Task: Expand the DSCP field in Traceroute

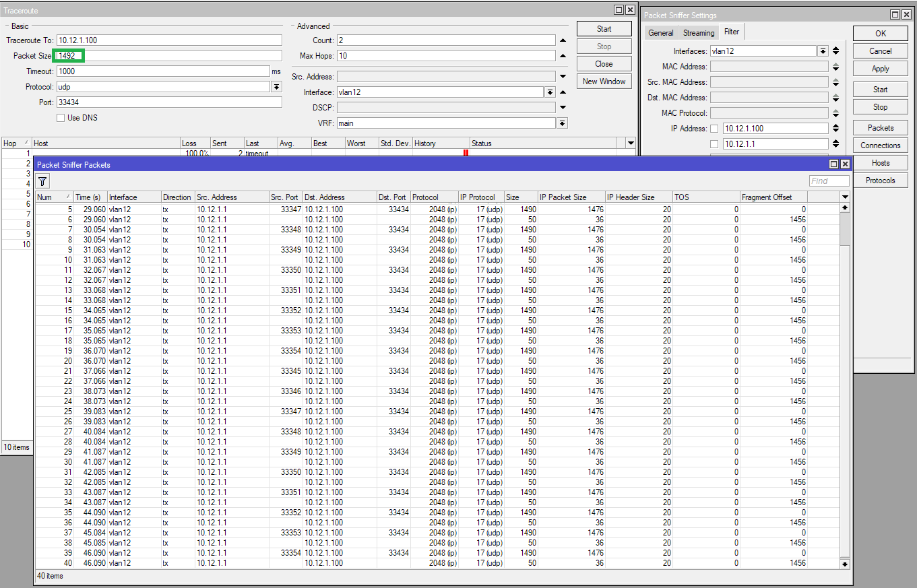Action: 563,108
